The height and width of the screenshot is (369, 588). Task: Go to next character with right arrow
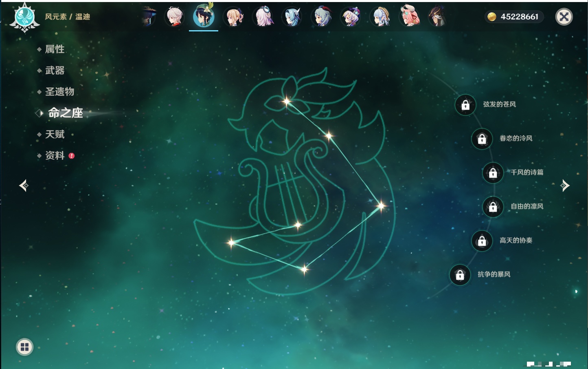click(x=564, y=186)
